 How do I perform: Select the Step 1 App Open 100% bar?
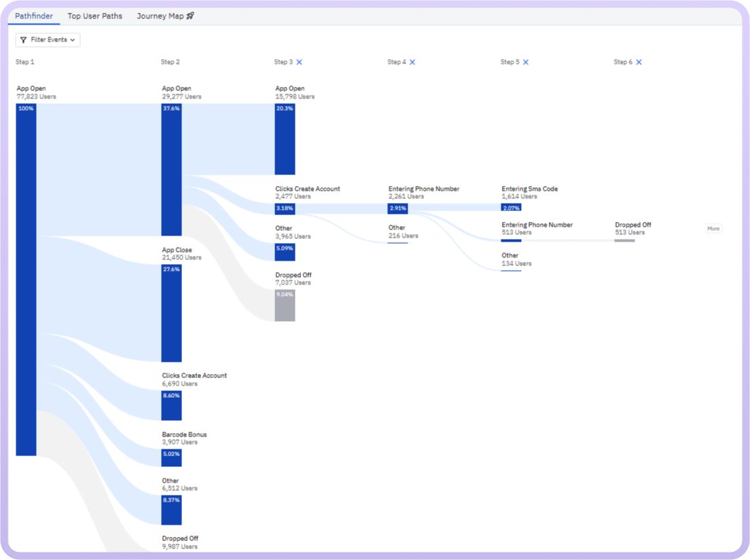coord(26,279)
